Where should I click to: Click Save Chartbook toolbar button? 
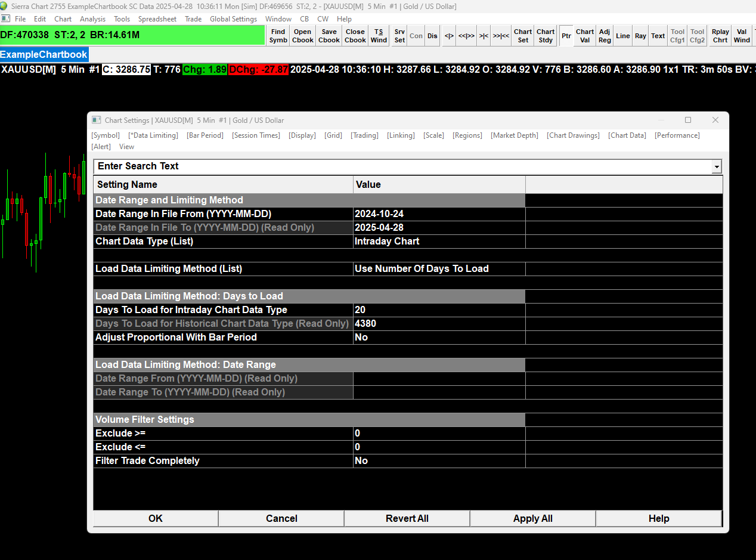click(x=329, y=36)
